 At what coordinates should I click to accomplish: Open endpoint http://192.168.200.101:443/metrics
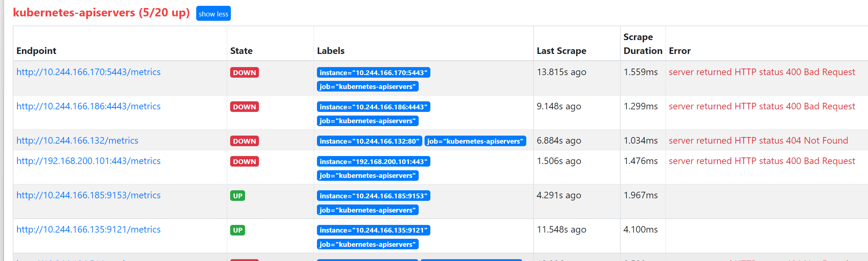click(89, 161)
